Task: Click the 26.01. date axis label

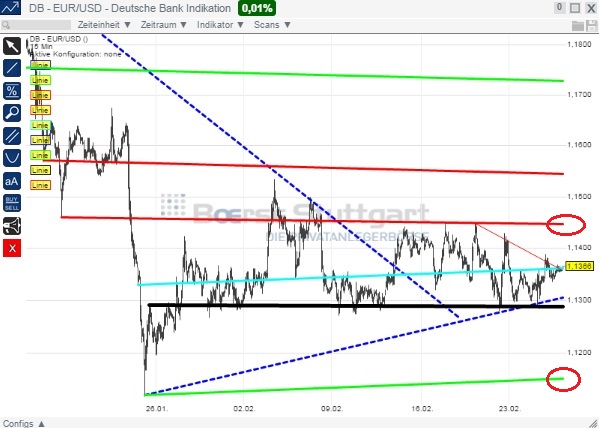Action: tap(157, 409)
